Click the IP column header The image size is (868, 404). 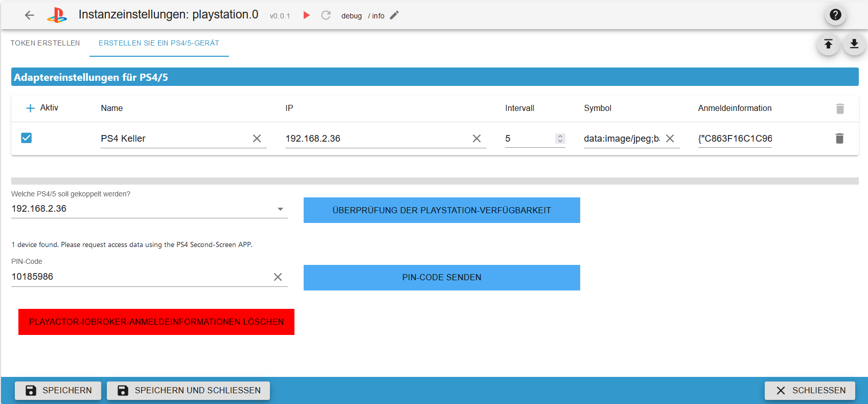click(x=289, y=108)
